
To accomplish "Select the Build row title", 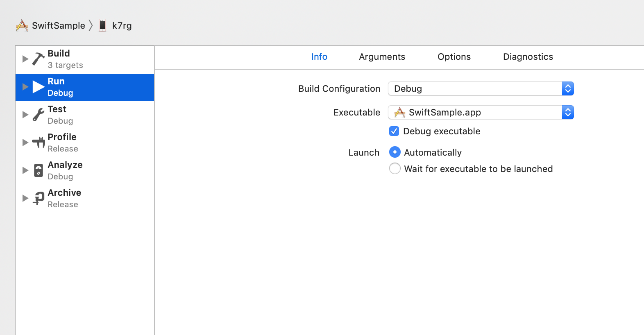I will 59,53.
